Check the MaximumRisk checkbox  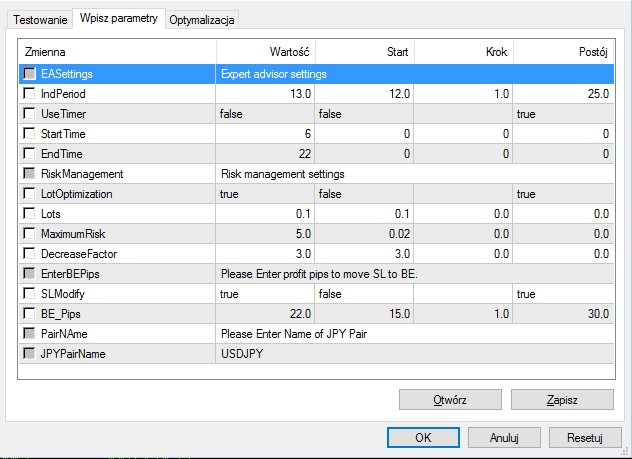[x=29, y=233]
